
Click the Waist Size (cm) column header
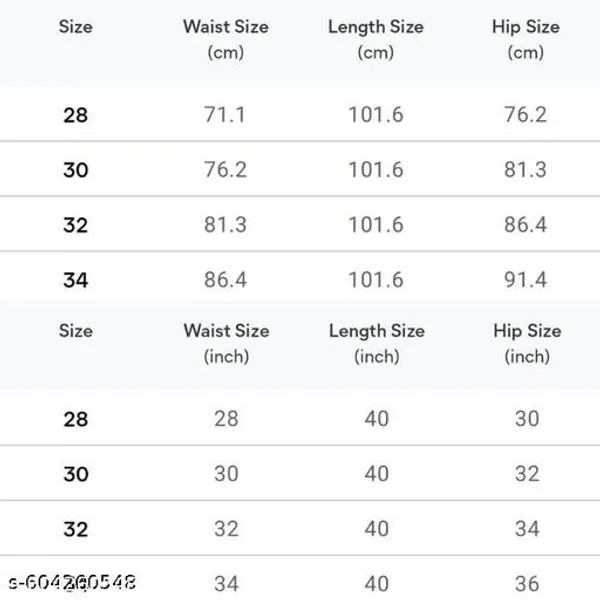click(x=226, y=39)
